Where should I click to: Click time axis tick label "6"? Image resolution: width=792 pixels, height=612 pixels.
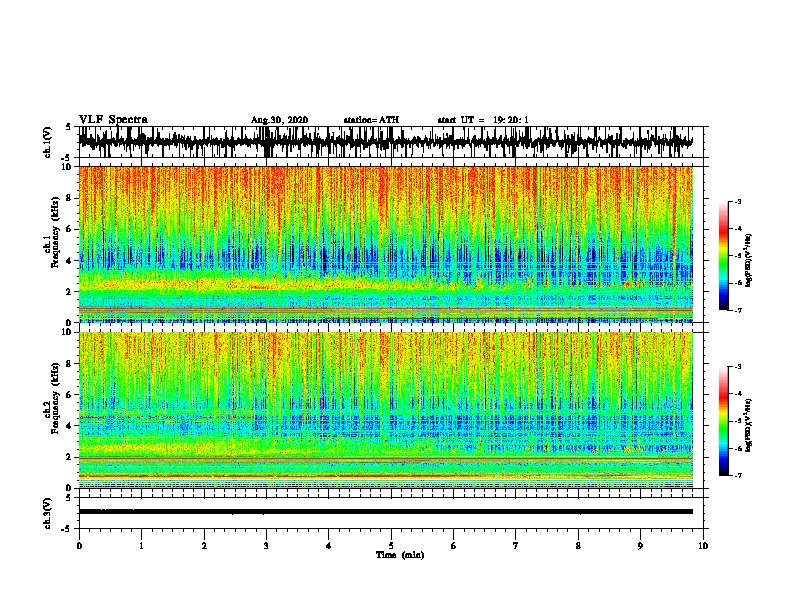point(454,546)
